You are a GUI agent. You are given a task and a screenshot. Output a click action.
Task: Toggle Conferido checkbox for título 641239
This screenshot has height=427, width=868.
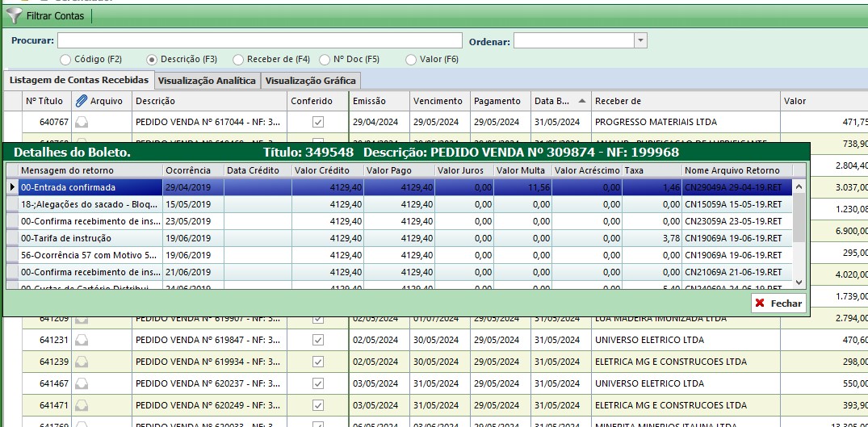(318, 362)
